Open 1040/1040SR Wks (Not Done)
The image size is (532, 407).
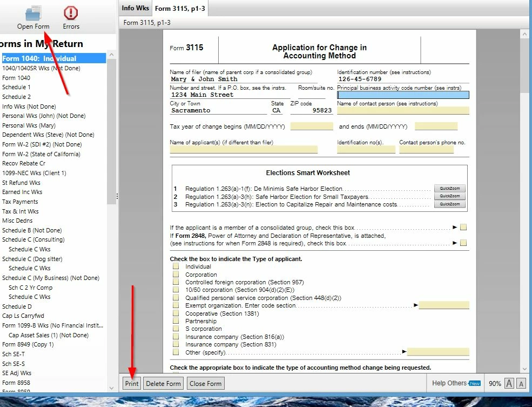[x=41, y=68]
